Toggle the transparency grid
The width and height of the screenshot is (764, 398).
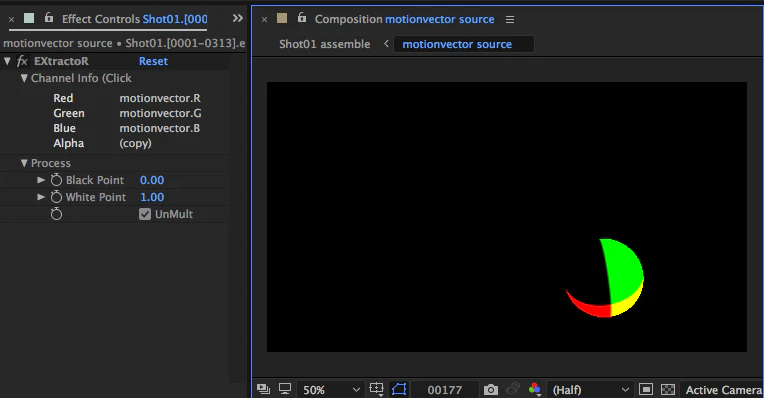[668, 389]
